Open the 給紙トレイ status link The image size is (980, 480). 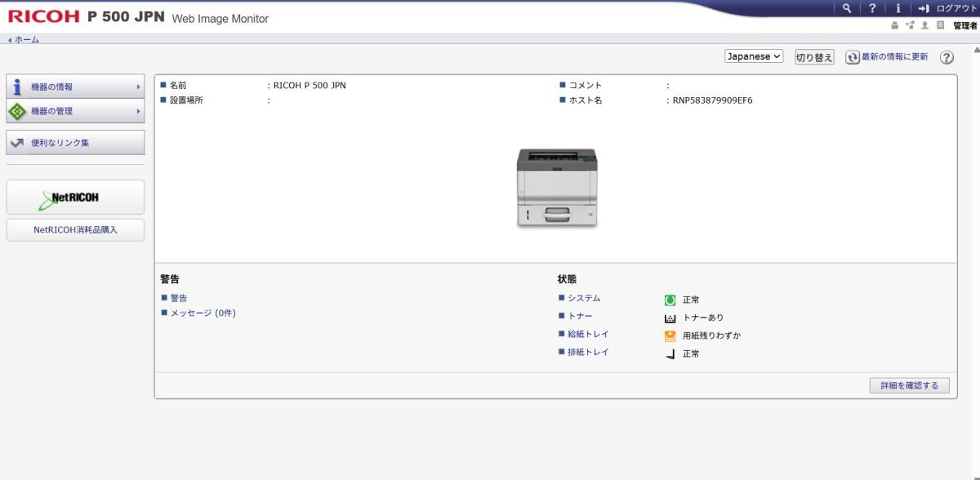coord(588,334)
